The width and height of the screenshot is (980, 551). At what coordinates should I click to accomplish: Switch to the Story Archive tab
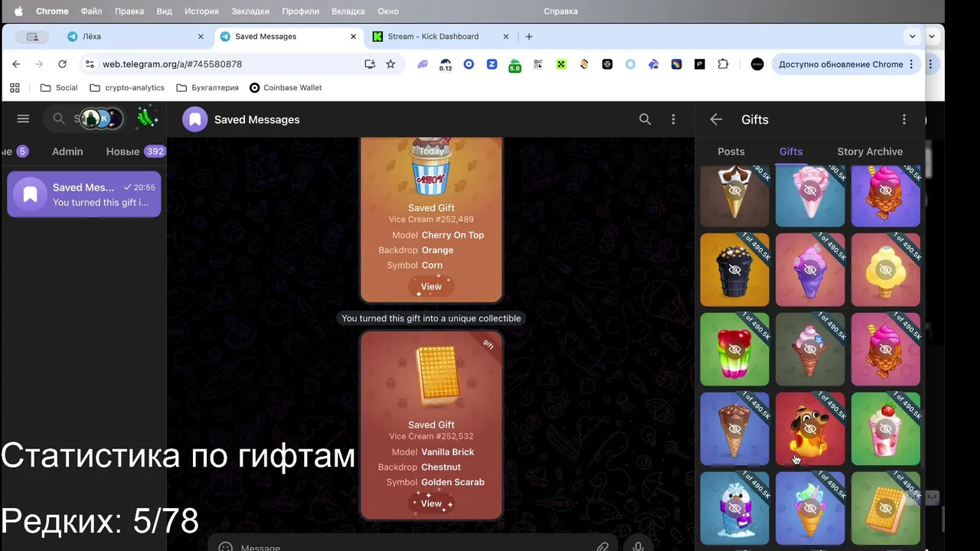click(x=870, y=152)
